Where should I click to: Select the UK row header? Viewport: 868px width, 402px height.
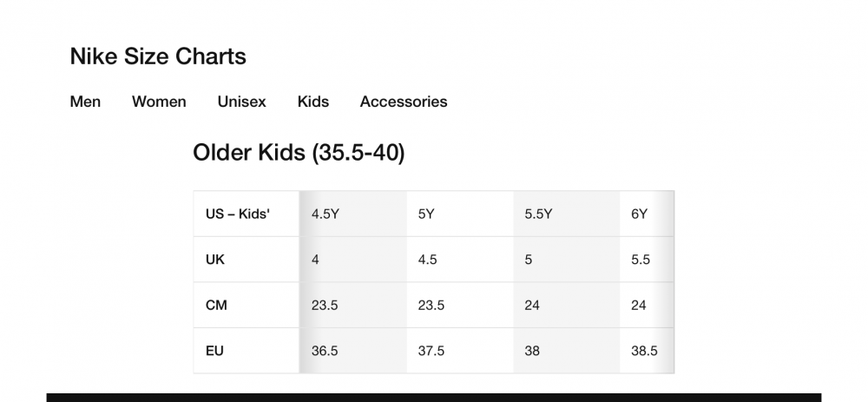point(247,260)
